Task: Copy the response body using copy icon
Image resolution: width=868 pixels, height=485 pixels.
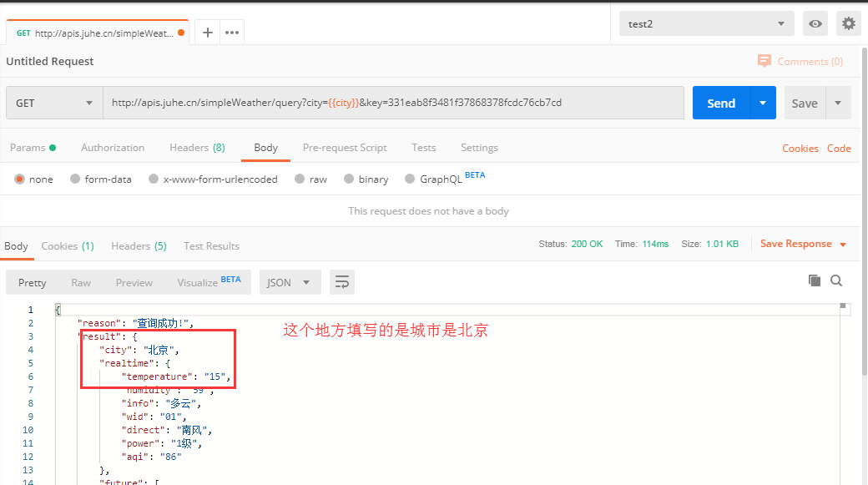Action: click(x=814, y=281)
